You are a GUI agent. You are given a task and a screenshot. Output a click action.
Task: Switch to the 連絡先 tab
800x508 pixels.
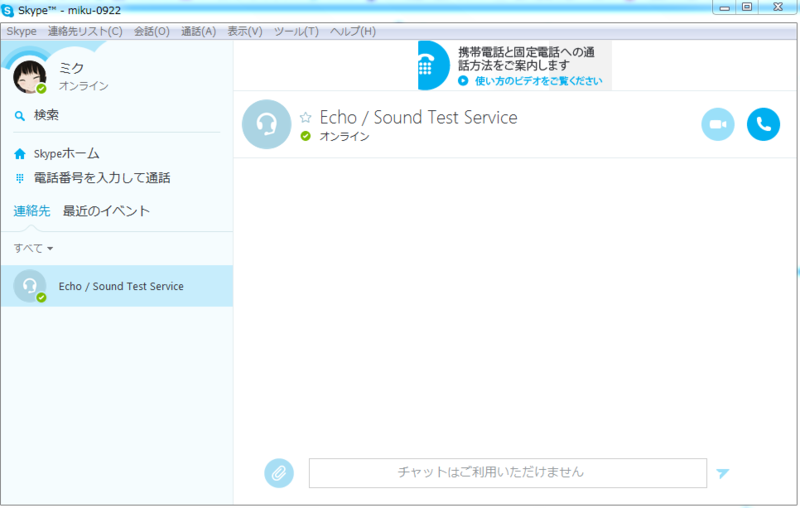(32, 211)
